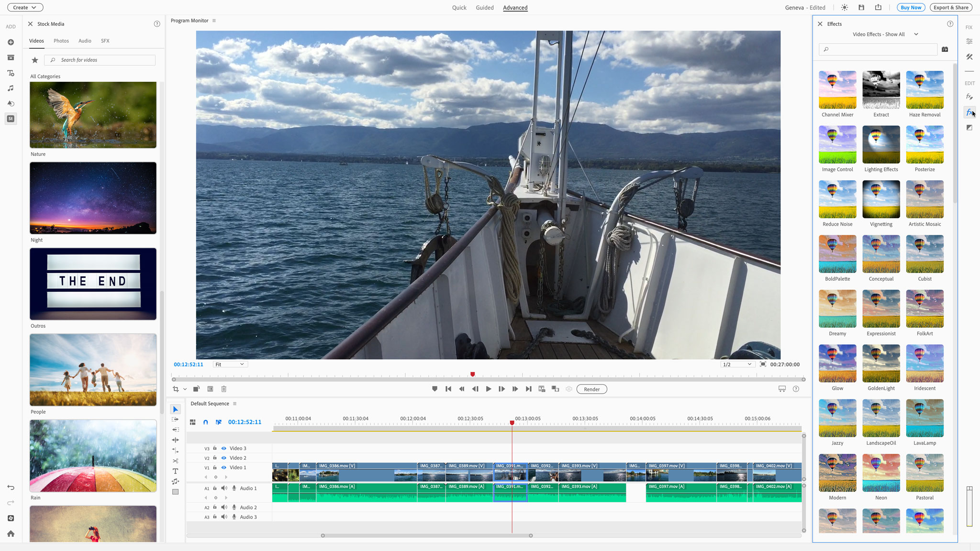Open Project Assets icon in left sidebar
Viewport: 980px width, 551px height.
tap(11, 57)
